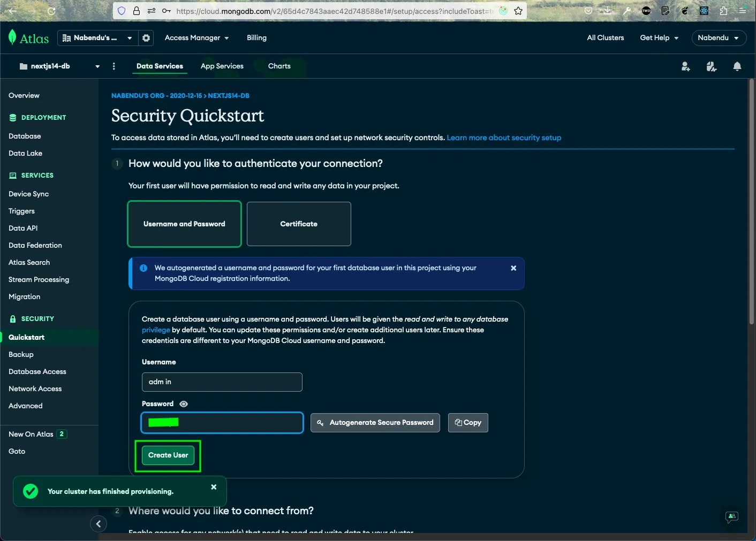
Task: Open the browser wrench tools icon
Action: [627, 11]
